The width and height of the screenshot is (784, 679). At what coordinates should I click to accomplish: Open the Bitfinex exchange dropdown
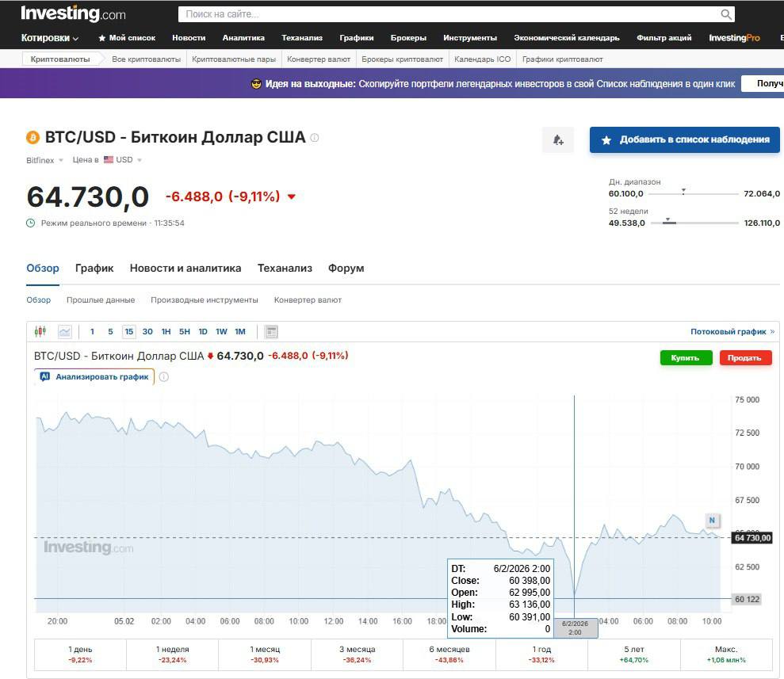point(45,160)
